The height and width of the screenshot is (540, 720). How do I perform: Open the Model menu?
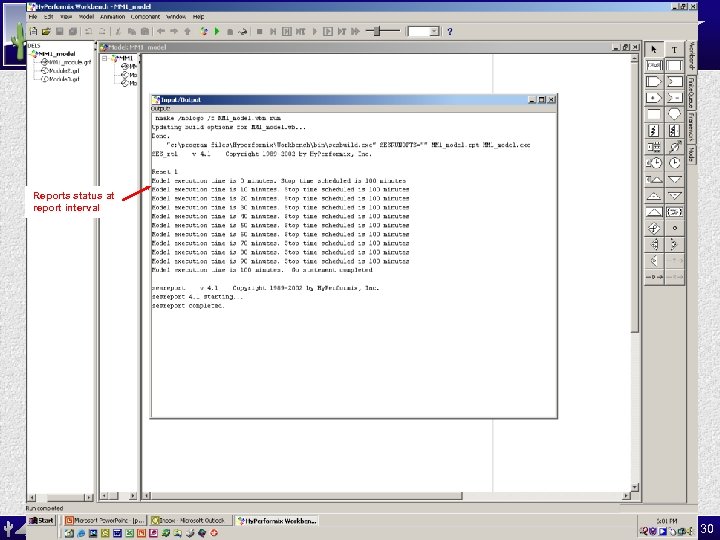[86, 17]
